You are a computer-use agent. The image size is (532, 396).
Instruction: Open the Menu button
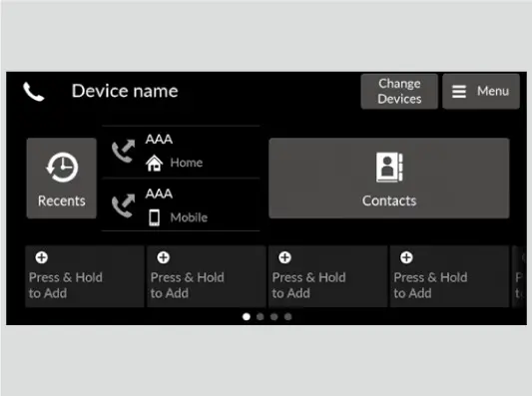point(481,91)
